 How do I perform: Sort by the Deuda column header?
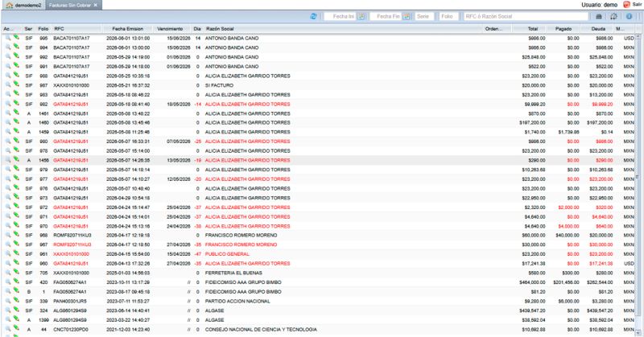[x=598, y=29]
